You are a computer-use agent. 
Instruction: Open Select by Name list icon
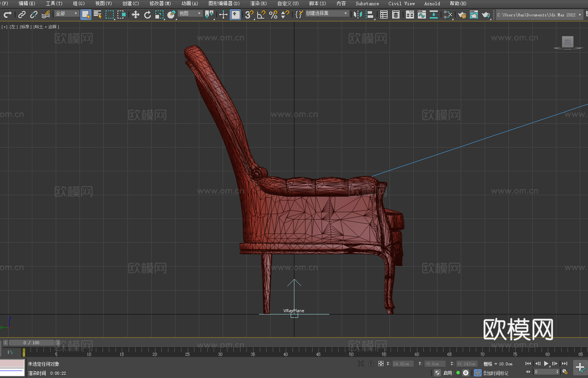[x=98, y=14]
